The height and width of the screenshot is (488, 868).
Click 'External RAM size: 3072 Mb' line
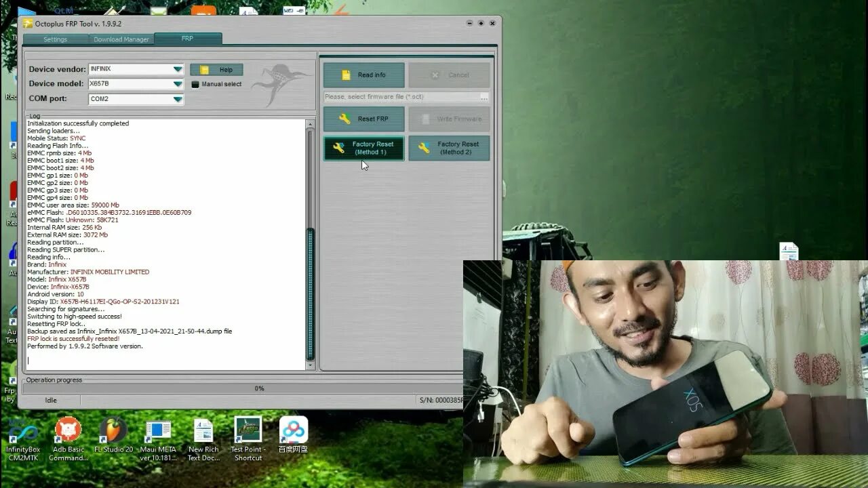pyautogui.click(x=67, y=235)
